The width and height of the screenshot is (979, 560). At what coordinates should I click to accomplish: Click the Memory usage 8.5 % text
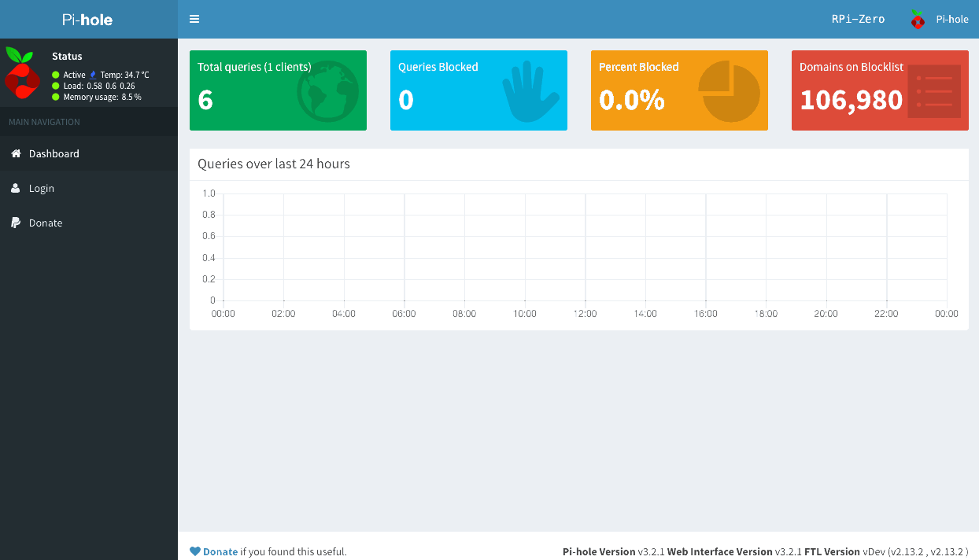[x=102, y=97]
